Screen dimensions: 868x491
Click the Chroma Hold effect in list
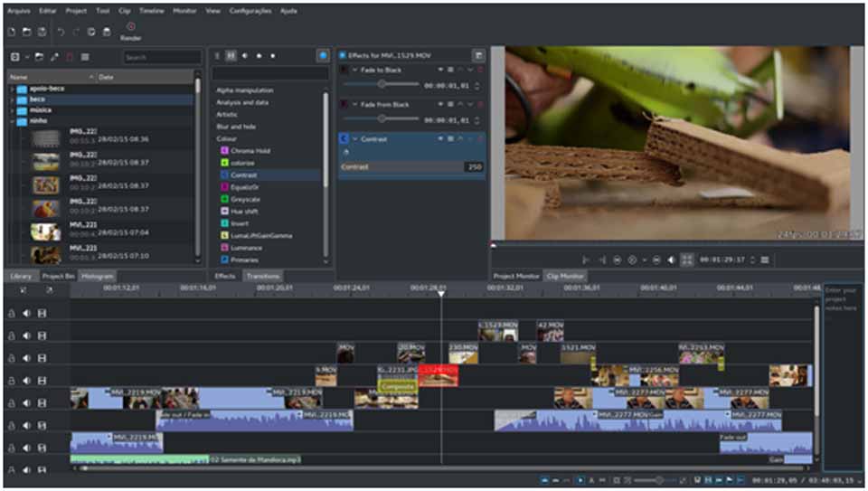click(x=250, y=151)
